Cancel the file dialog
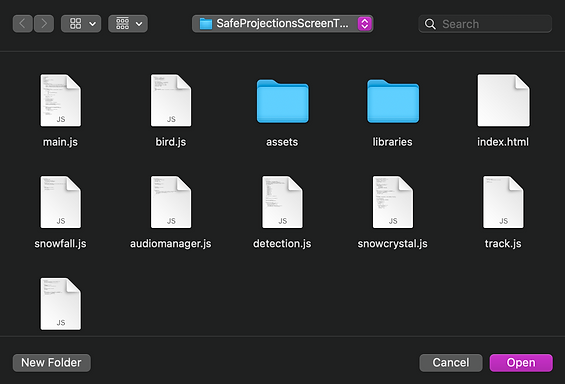Screen dimensions: 565x384 pos(451,363)
